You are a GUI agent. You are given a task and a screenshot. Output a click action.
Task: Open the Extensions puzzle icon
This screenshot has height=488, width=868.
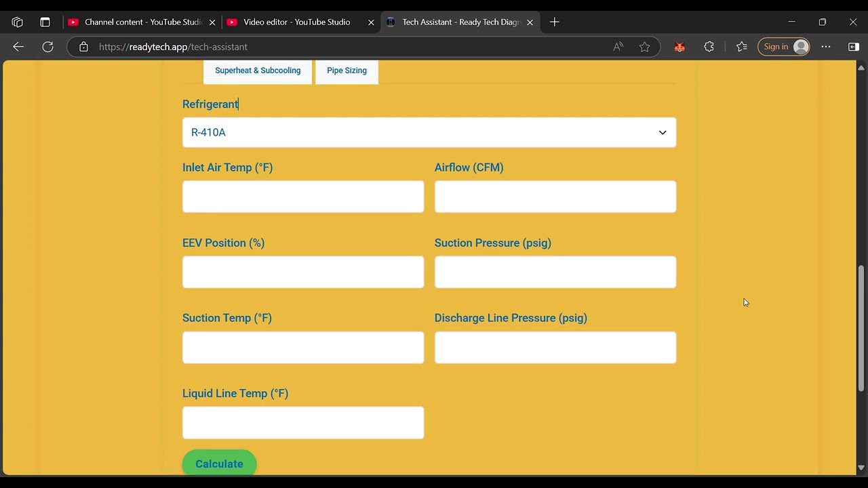point(709,47)
